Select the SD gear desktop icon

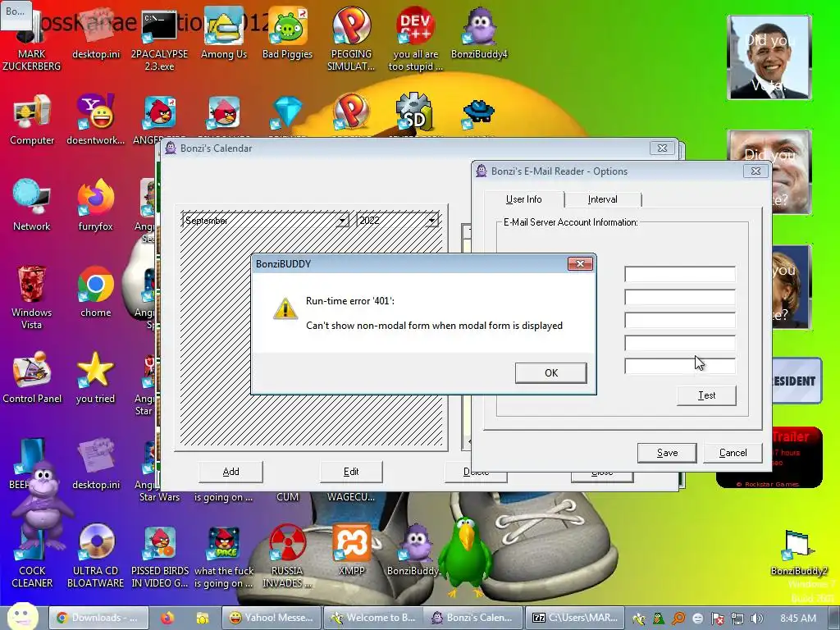click(x=415, y=112)
